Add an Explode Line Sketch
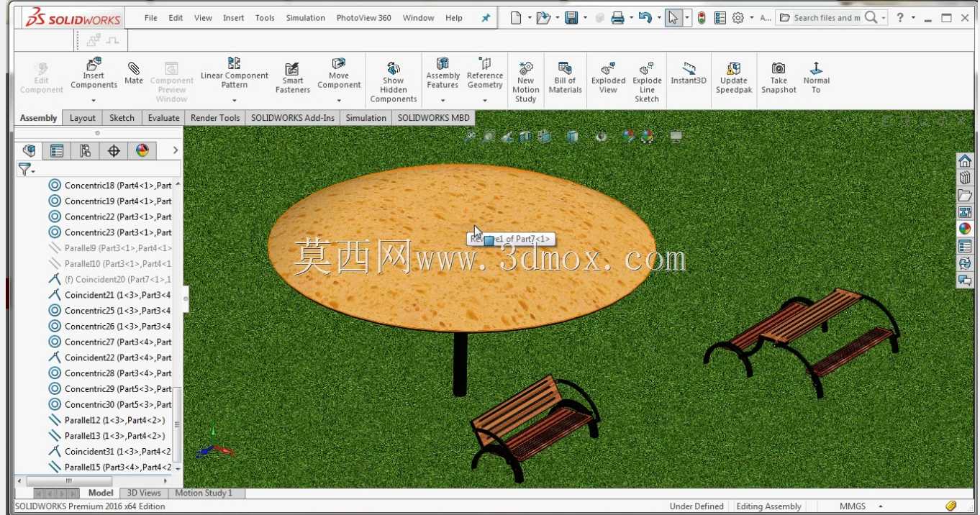The height and width of the screenshot is (515, 980). (x=647, y=82)
